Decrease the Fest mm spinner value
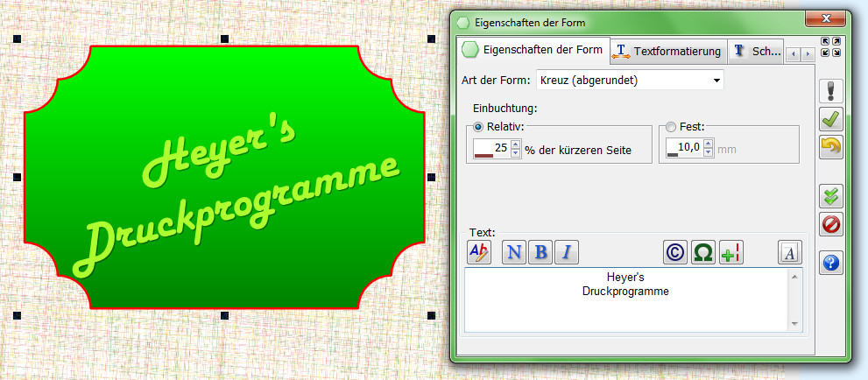Screen dimensions: 868x380 point(709,152)
